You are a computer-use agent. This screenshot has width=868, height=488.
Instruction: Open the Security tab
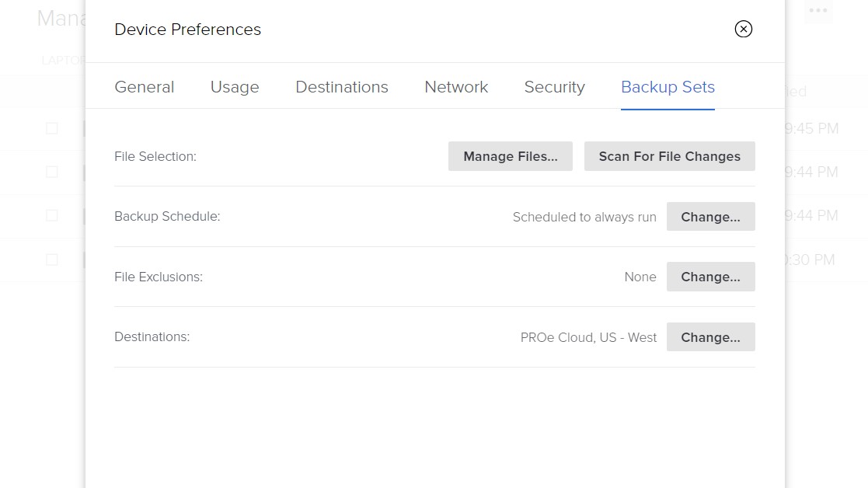coord(554,87)
